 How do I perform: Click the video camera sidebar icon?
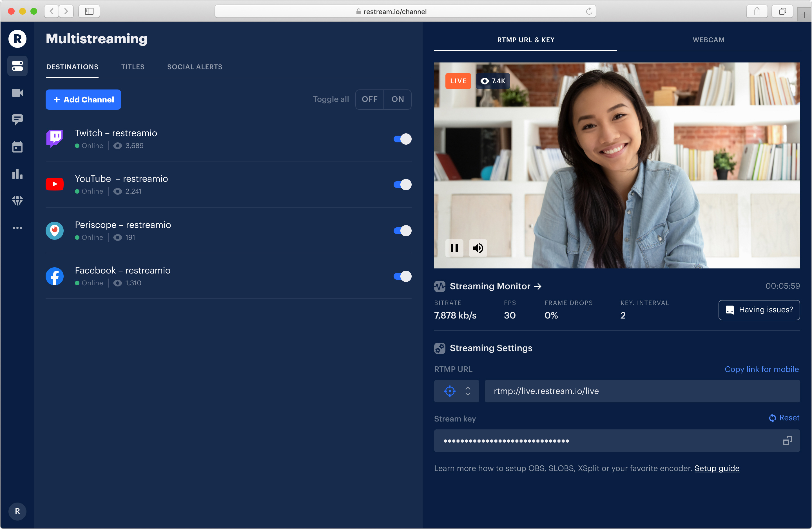[x=17, y=93]
